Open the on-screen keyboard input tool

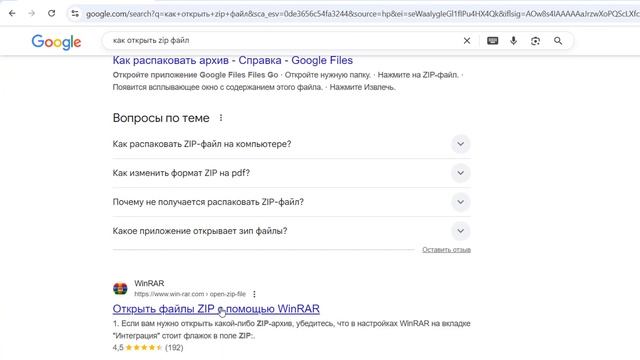[x=493, y=41]
